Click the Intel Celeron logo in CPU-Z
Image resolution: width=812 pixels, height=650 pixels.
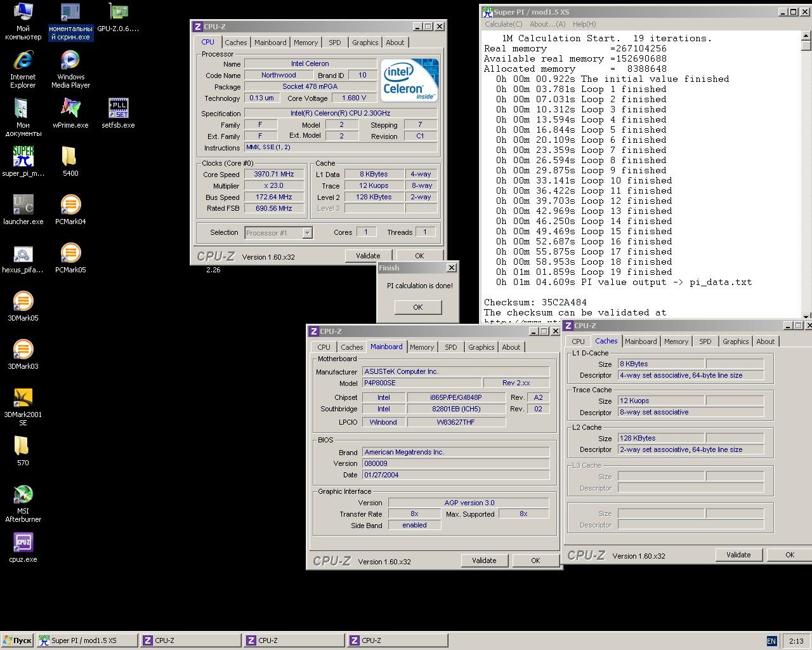410,80
